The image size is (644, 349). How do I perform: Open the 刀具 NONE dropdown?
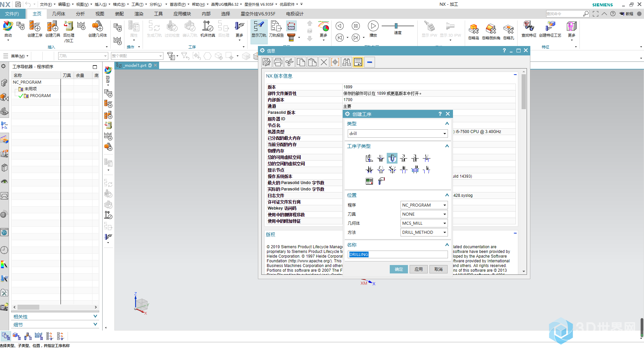pyautogui.click(x=424, y=214)
